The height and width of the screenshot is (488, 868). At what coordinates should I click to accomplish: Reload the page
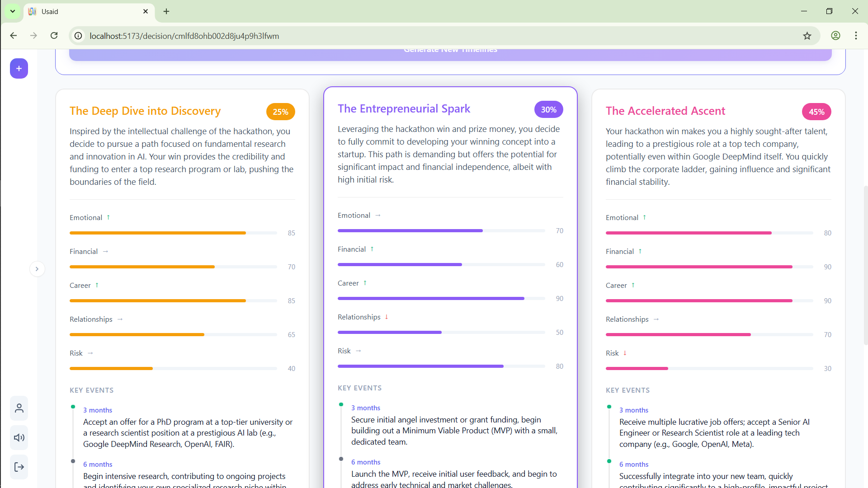pyautogui.click(x=54, y=36)
